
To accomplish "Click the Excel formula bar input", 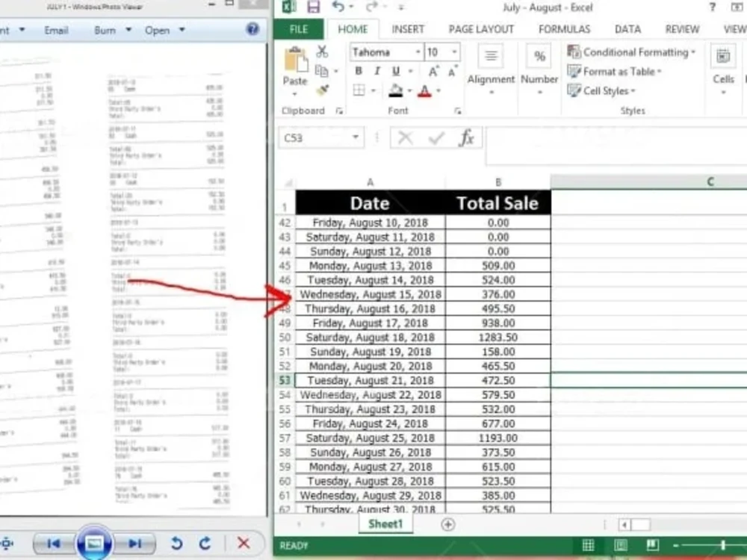I will [x=616, y=146].
